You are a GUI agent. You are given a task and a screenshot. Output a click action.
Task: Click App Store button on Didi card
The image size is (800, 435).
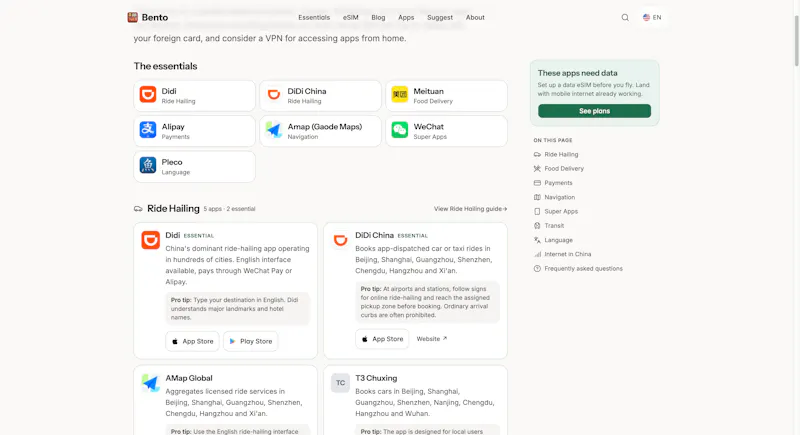(x=192, y=341)
